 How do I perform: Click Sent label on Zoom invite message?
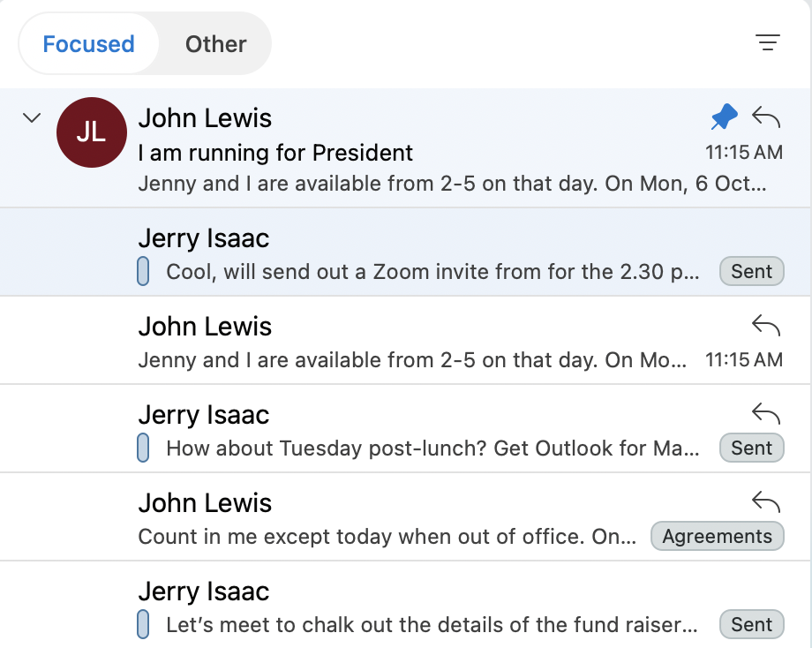pyautogui.click(x=751, y=271)
